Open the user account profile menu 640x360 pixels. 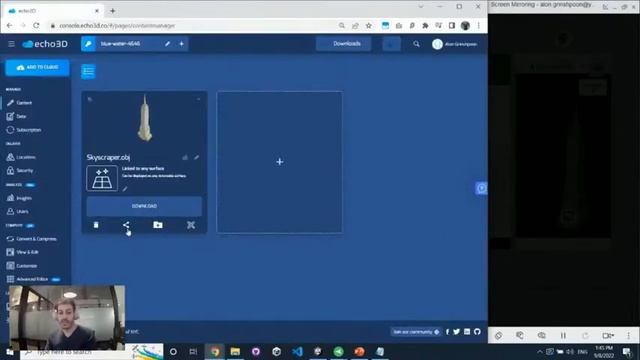pyautogui.click(x=455, y=44)
